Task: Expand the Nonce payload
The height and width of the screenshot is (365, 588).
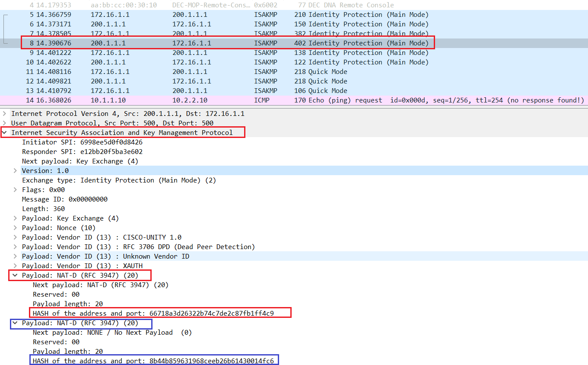Action: pos(15,227)
